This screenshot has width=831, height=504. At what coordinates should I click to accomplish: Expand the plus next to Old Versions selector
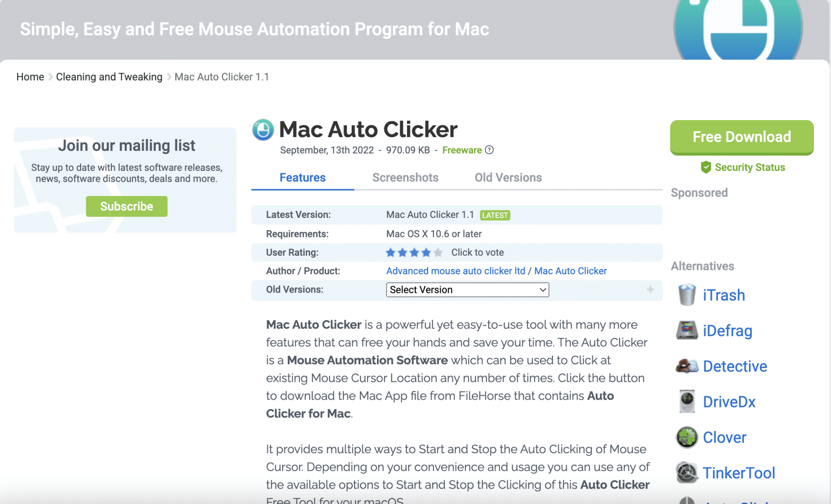[x=650, y=290]
